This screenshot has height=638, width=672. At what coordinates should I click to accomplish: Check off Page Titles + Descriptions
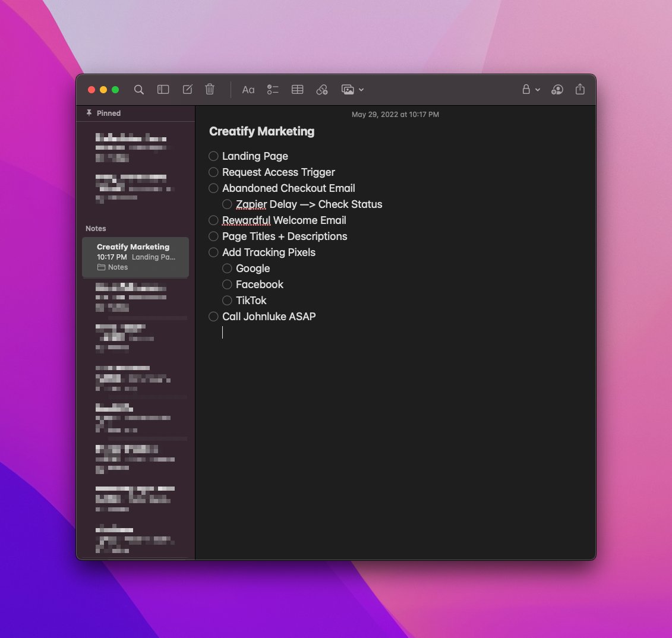coord(213,236)
